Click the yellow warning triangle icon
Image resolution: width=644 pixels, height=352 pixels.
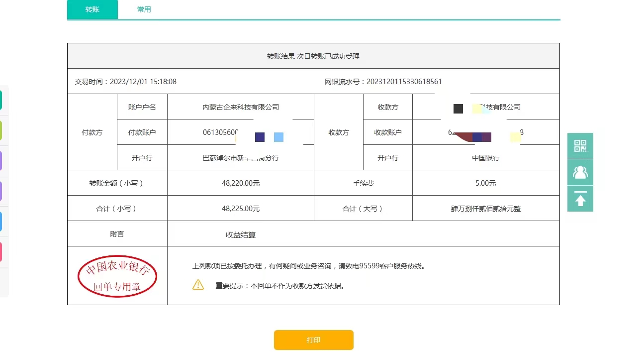point(198,285)
